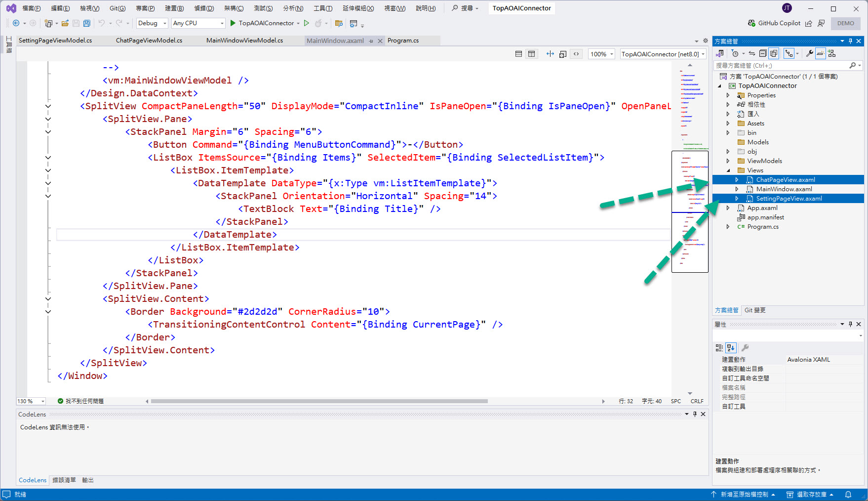Switch to 錯誤清單 error list tab
Screen dimensions: 868x501
click(x=64, y=480)
